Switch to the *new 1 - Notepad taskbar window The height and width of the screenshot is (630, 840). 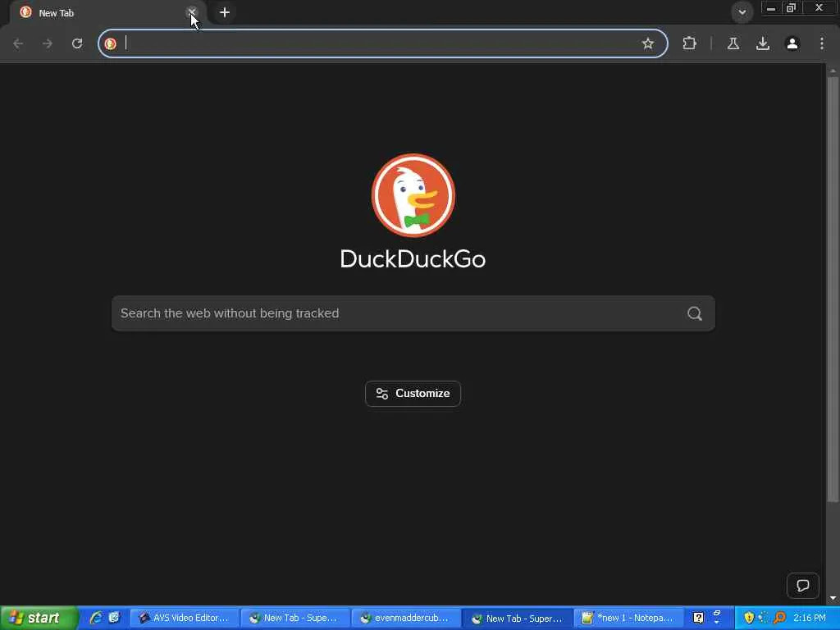point(628,619)
